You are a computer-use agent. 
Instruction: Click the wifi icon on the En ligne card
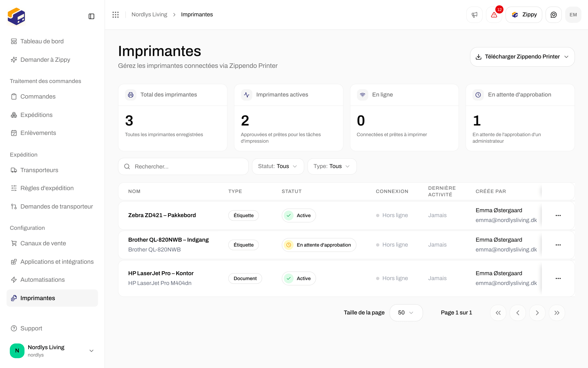pyautogui.click(x=363, y=95)
